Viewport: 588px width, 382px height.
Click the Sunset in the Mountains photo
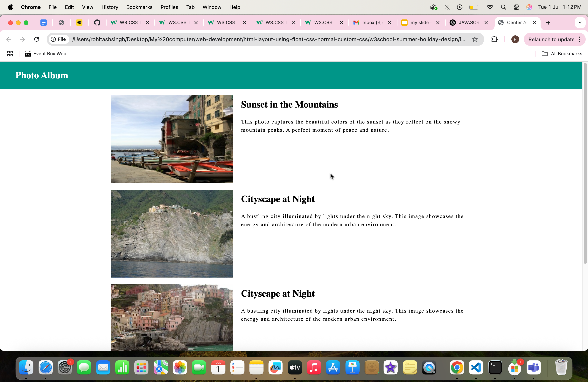[172, 139]
